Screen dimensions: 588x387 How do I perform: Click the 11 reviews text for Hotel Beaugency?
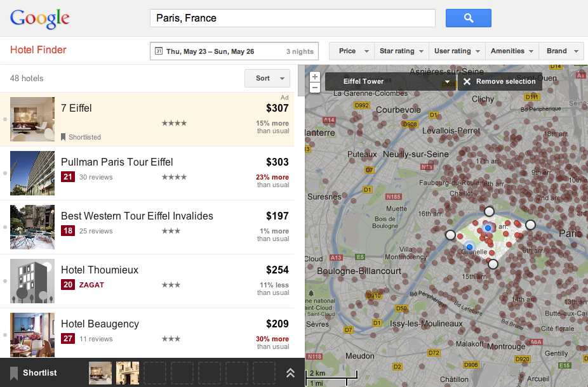pyautogui.click(x=96, y=339)
